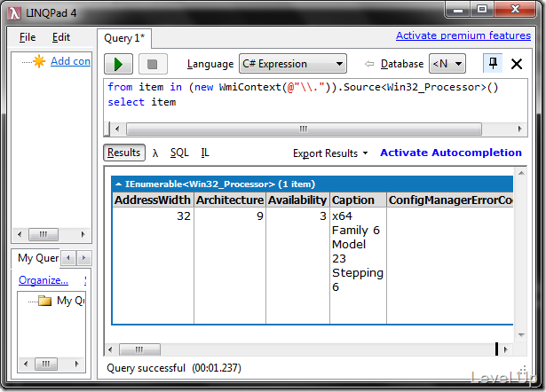Close the query with the black X icon
The height and width of the screenshot is (392, 546).
tap(517, 64)
